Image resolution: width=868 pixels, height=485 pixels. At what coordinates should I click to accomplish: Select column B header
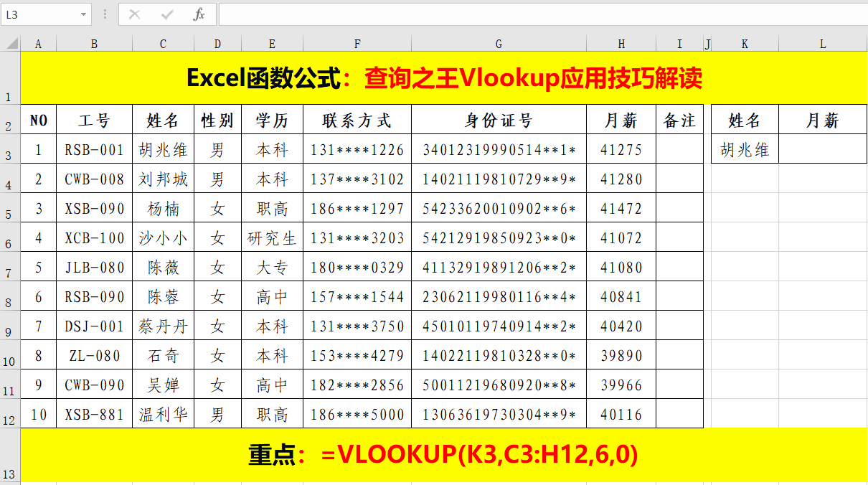(x=95, y=44)
